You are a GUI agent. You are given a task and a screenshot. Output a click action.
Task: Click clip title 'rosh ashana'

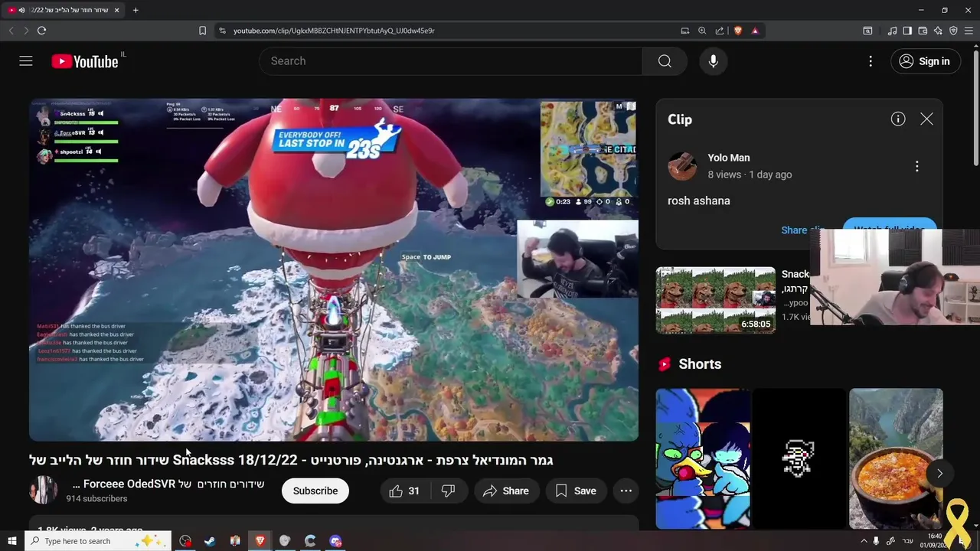tap(699, 201)
